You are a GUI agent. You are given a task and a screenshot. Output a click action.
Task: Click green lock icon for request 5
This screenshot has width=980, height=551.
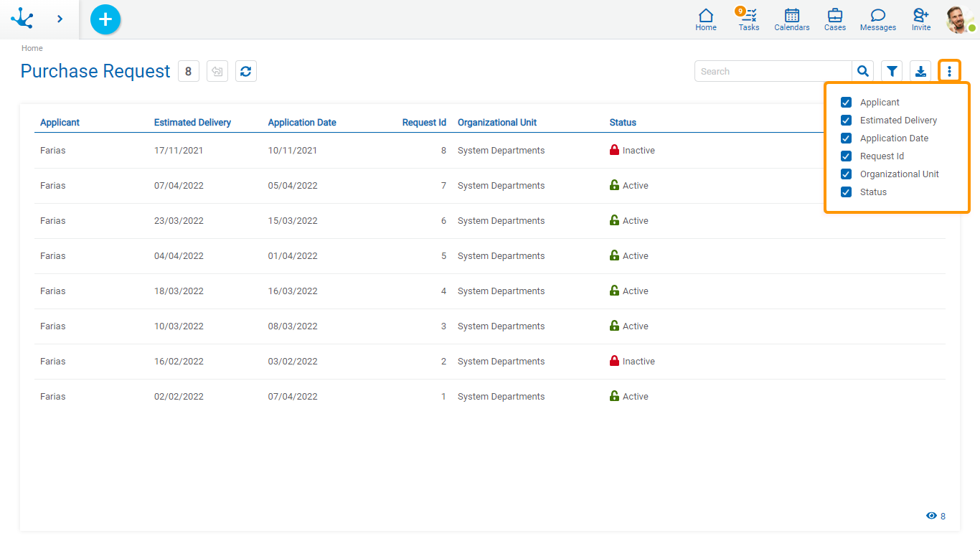614,255
